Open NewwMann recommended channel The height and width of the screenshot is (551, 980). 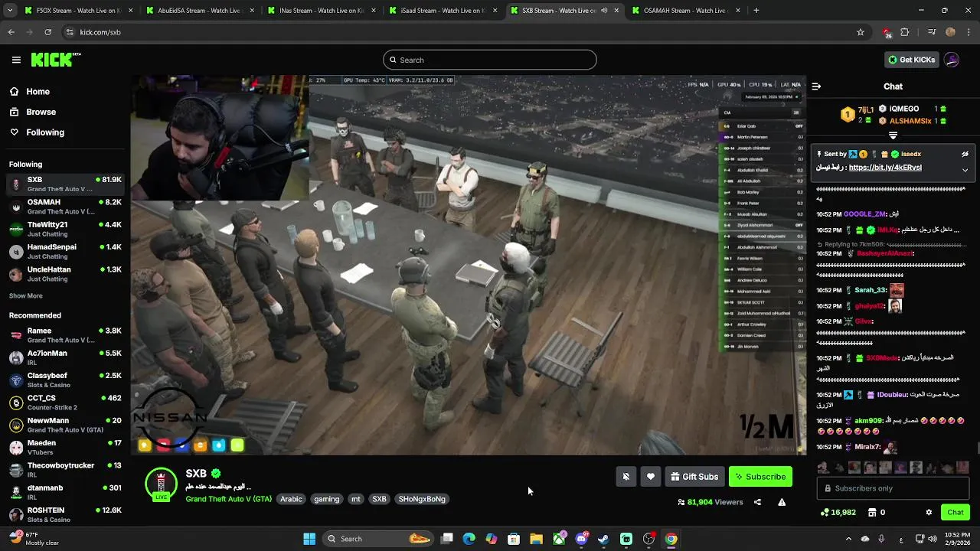tap(65, 425)
